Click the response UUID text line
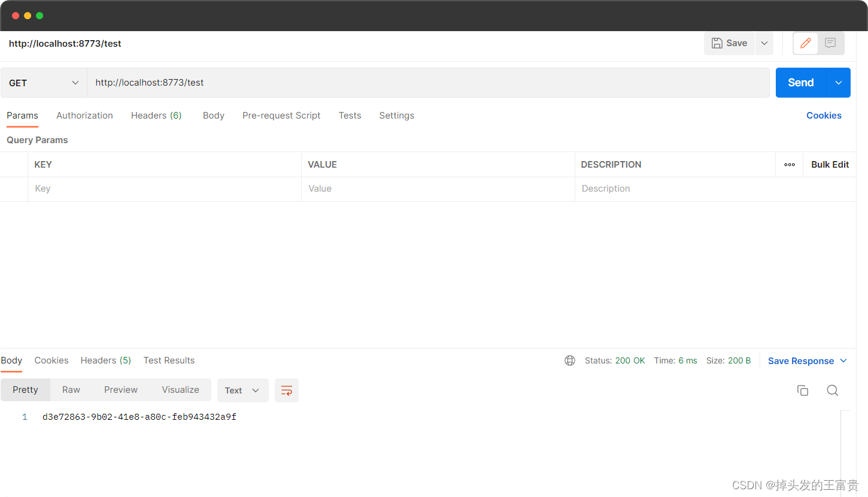 139,417
